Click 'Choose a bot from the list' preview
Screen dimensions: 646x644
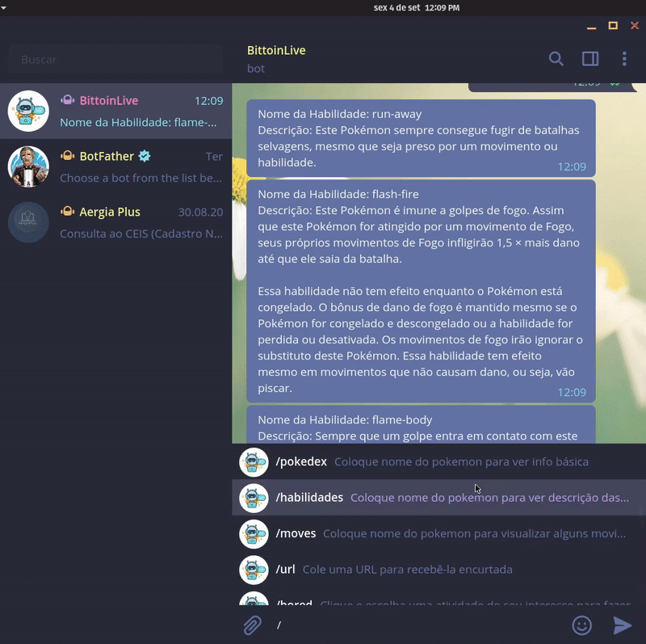pos(141,178)
